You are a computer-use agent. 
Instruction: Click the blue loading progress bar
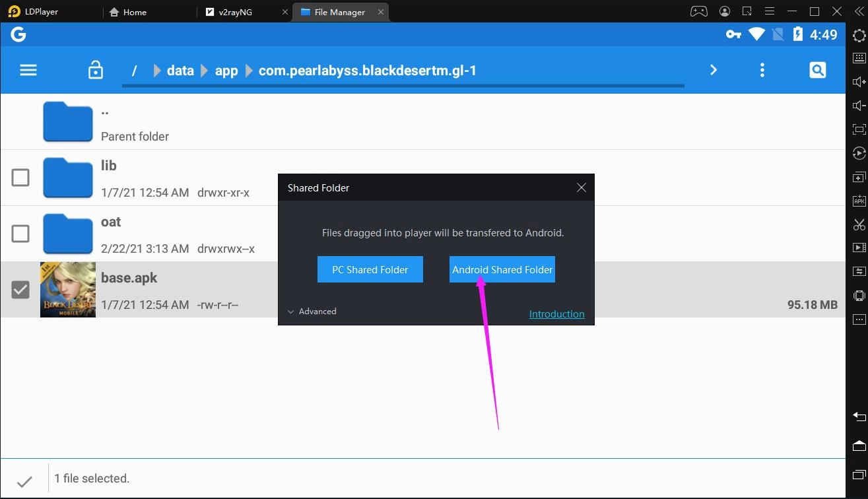(x=403, y=85)
